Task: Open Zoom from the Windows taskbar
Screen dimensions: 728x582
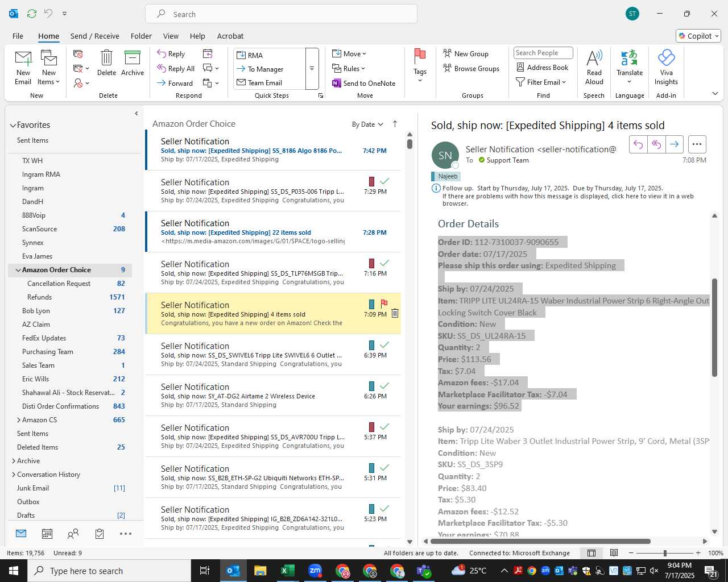Action: 315,571
